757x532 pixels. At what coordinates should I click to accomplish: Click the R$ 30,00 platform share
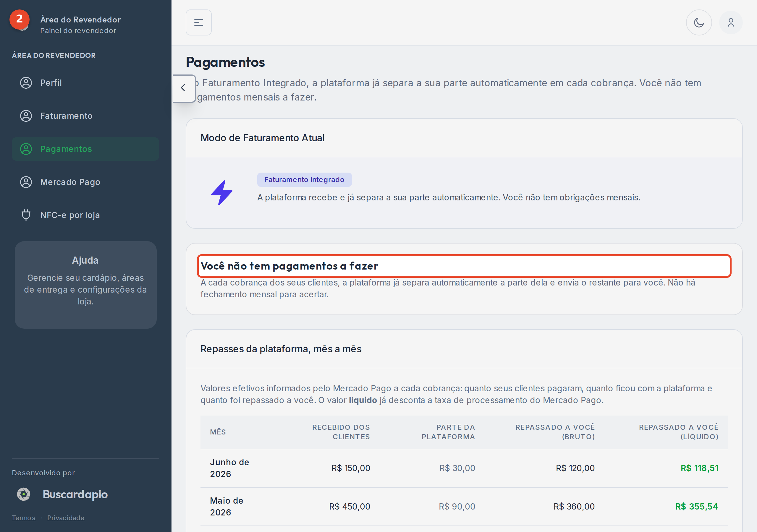coord(457,468)
